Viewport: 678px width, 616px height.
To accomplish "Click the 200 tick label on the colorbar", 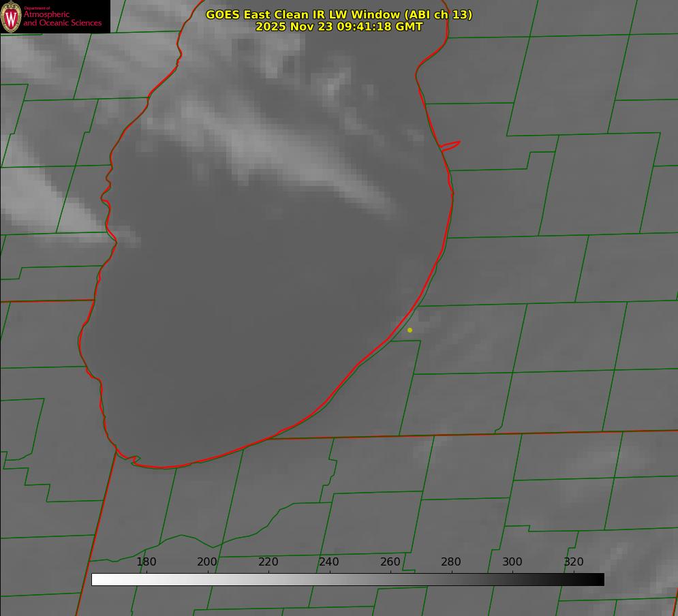I will point(207,561).
